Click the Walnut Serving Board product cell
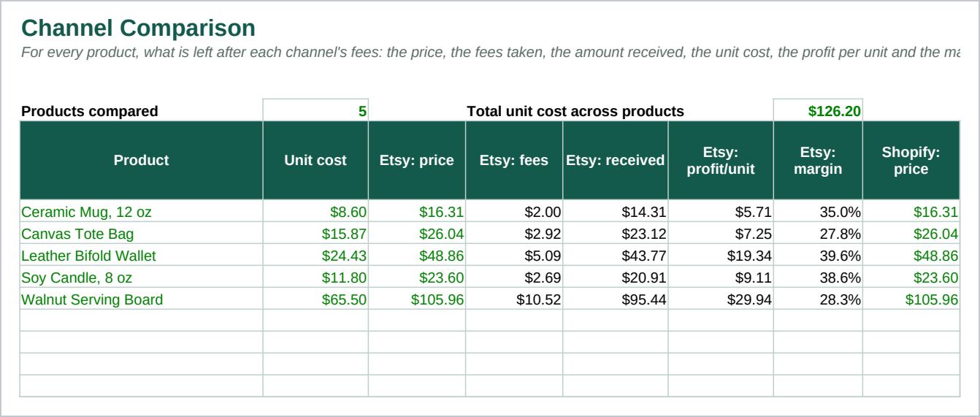Screen dimensions: 980x417 coord(142,299)
